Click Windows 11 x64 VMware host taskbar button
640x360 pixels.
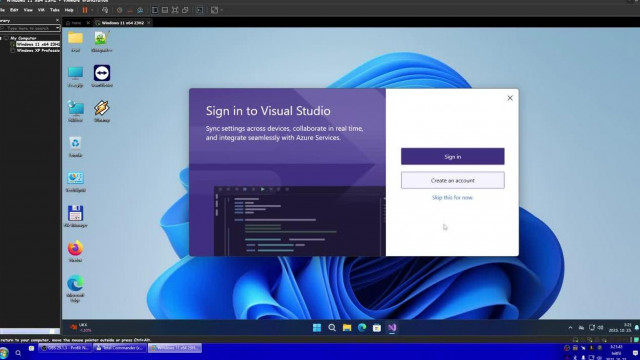click(175, 348)
